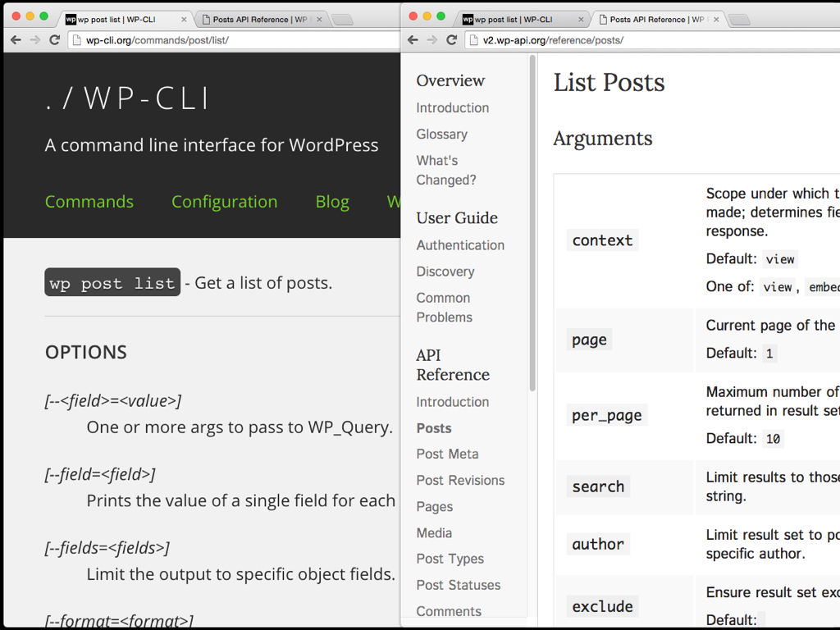Click the 'List Posts' heading
This screenshot has height=630, width=840.
609,83
